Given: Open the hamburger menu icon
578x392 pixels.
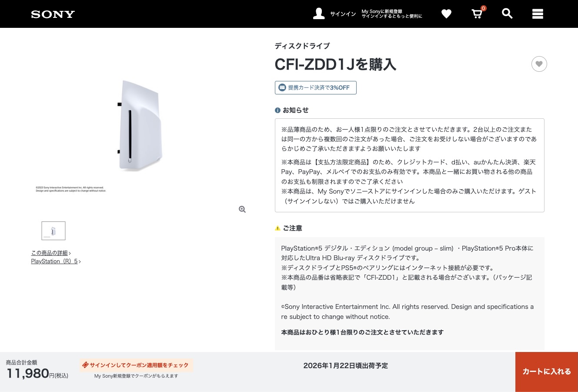Looking at the screenshot, I should tap(538, 14).
